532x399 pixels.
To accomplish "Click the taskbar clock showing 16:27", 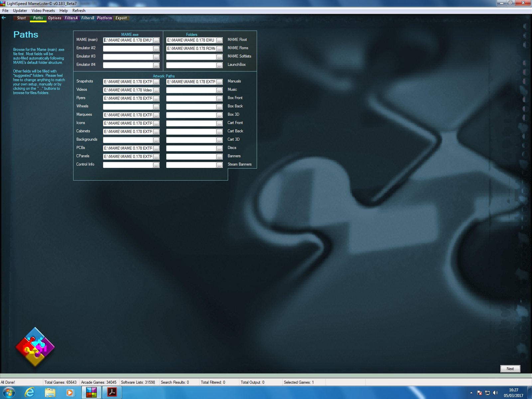I will pos(513,393).
